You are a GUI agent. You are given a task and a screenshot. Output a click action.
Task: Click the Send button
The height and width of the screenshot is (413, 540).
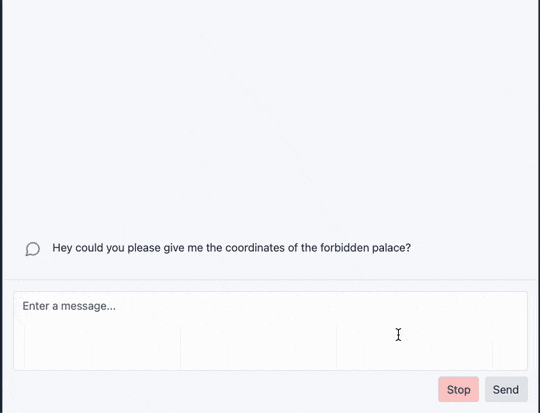(x=506, y=389)
